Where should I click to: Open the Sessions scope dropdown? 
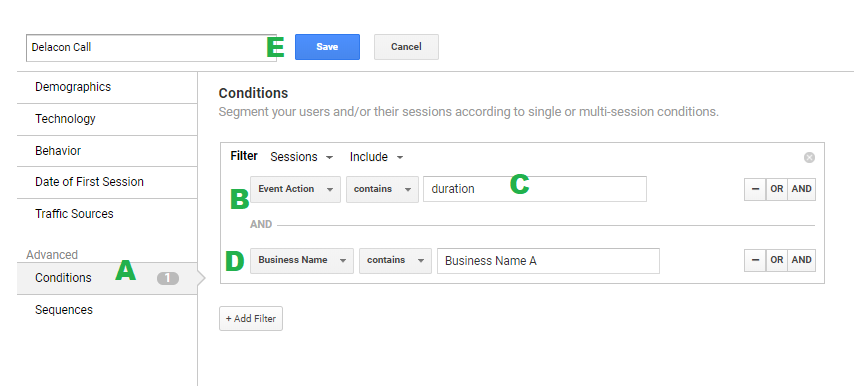point(301,157)
